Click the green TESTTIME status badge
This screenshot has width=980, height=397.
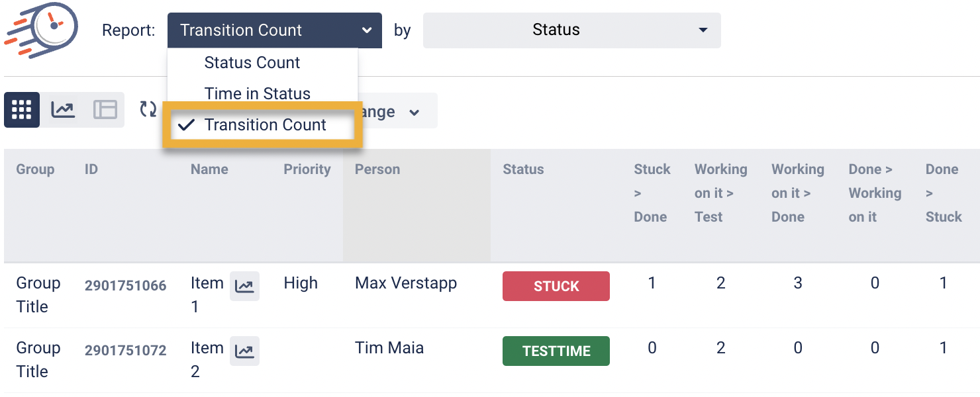pyautogui.click(x=556, y=351)
